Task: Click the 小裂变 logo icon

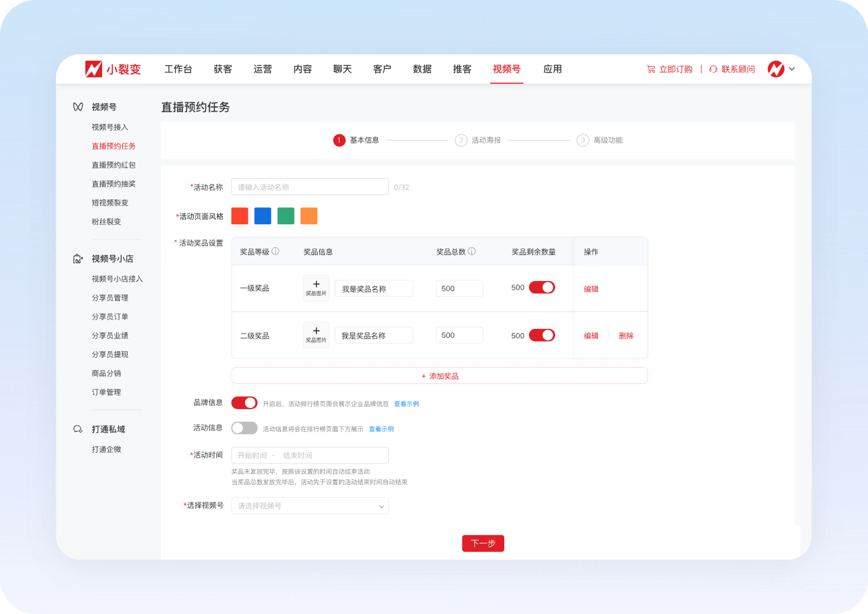Action: (x=93, y=69)
